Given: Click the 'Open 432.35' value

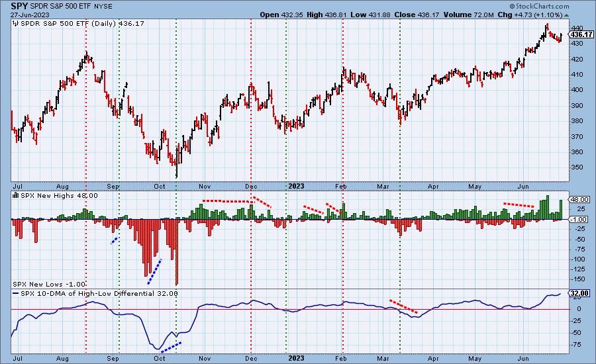Looking at the screenshot, I should pyautogui.click(x=281, y=15).
